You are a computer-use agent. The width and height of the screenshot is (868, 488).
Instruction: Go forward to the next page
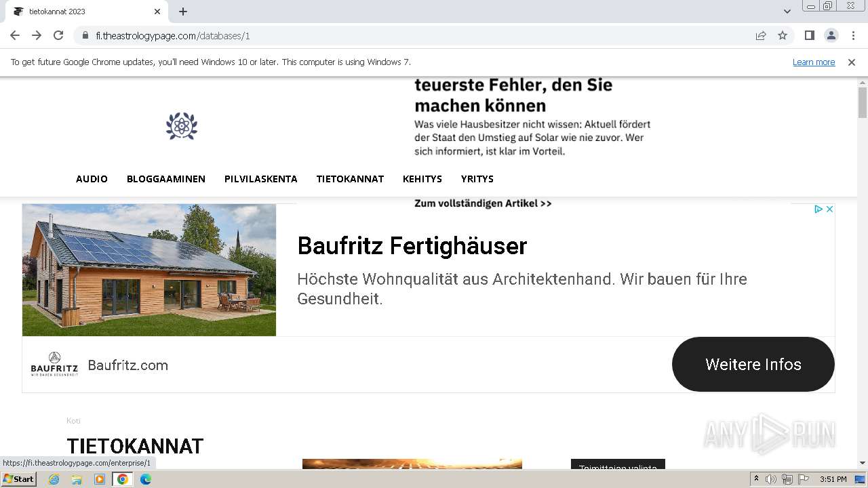coord(37,35)
